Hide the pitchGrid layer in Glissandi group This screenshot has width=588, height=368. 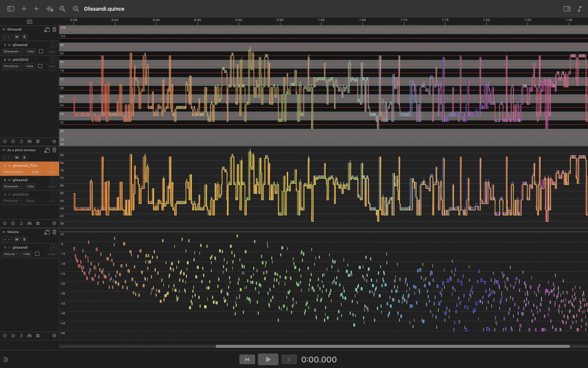(x=30, y=66)
